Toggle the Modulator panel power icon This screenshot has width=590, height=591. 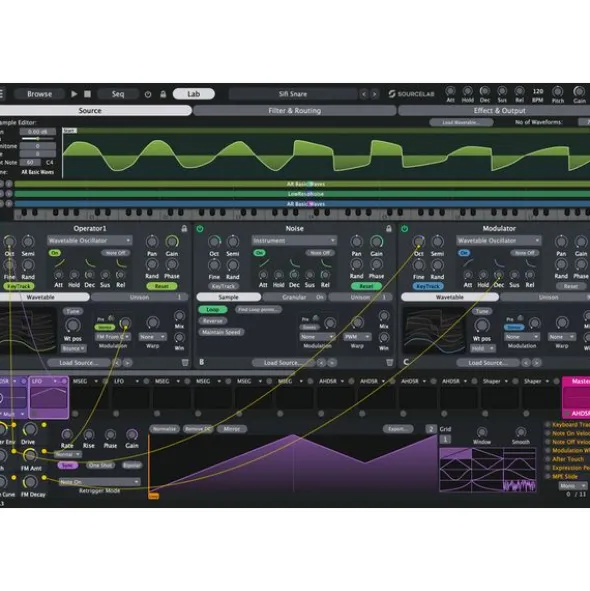(x=405, y=228)
